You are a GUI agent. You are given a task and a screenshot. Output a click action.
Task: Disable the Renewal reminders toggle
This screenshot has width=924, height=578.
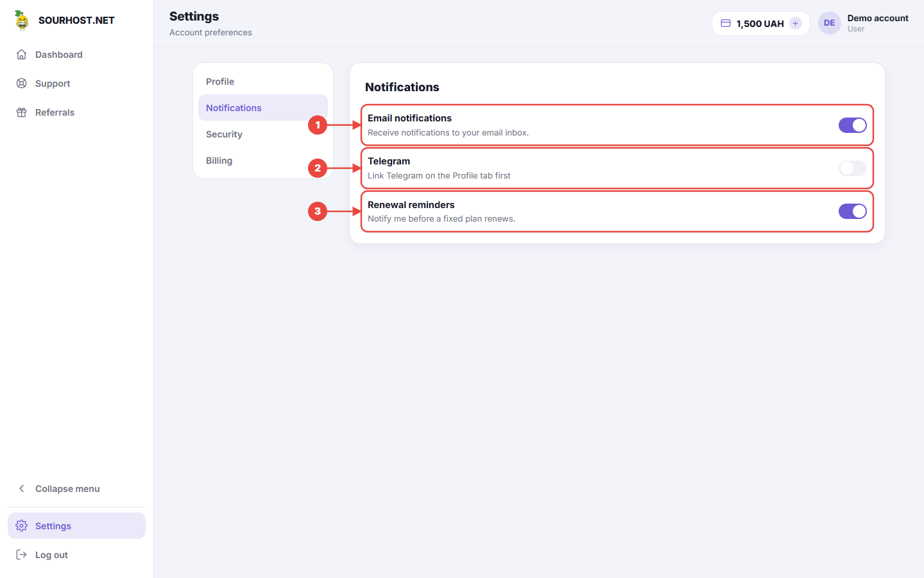coord(853,211)
